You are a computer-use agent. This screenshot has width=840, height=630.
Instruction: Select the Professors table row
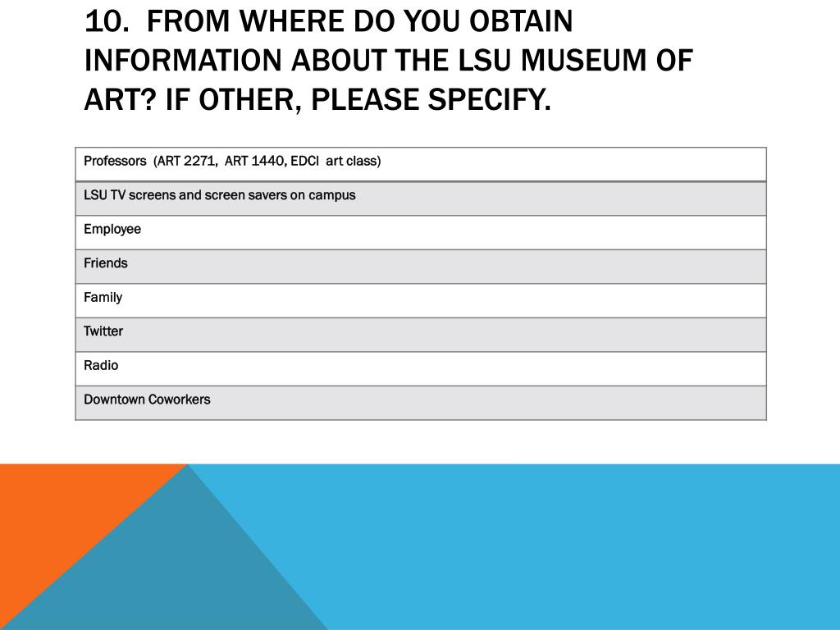coord(421,164)
